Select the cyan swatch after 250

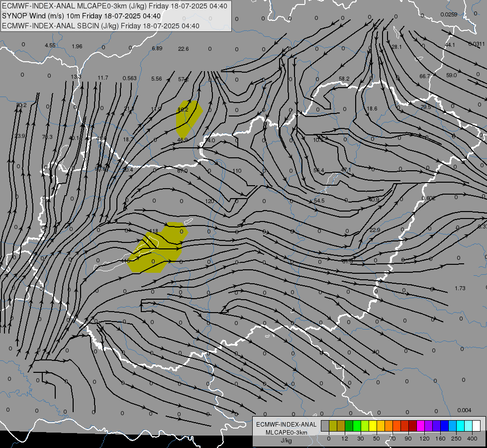pos(460,426)
